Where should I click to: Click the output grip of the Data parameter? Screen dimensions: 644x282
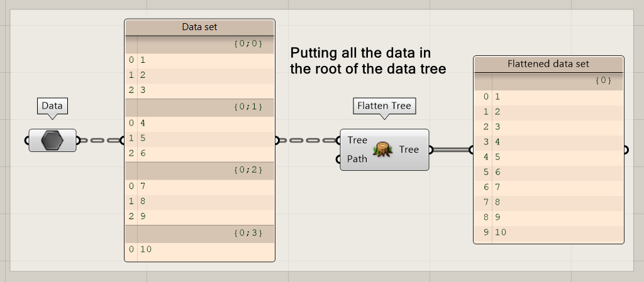(78, 140)
